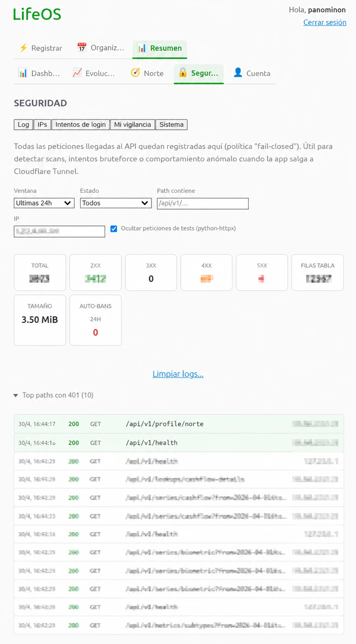Select the 16:44:1x /api/v1/health log row
This screenshot has height=644, width=356.
click(x=179, y=443)
